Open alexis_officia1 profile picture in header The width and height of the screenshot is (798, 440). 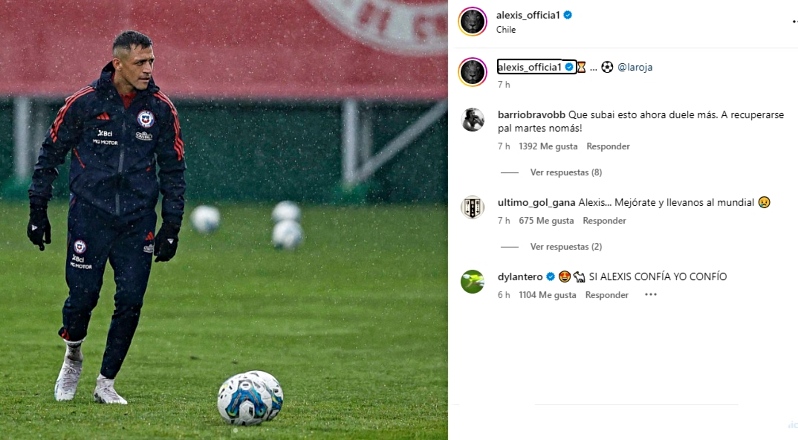[x=472, y=21]
